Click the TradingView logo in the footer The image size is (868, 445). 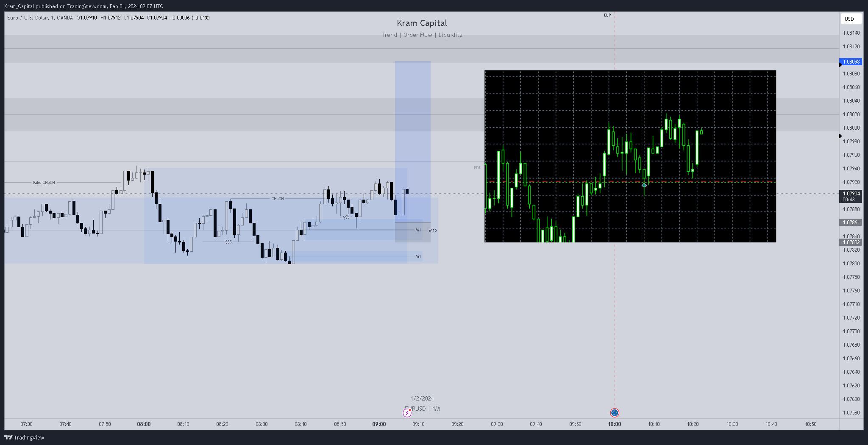pos(24,437)
